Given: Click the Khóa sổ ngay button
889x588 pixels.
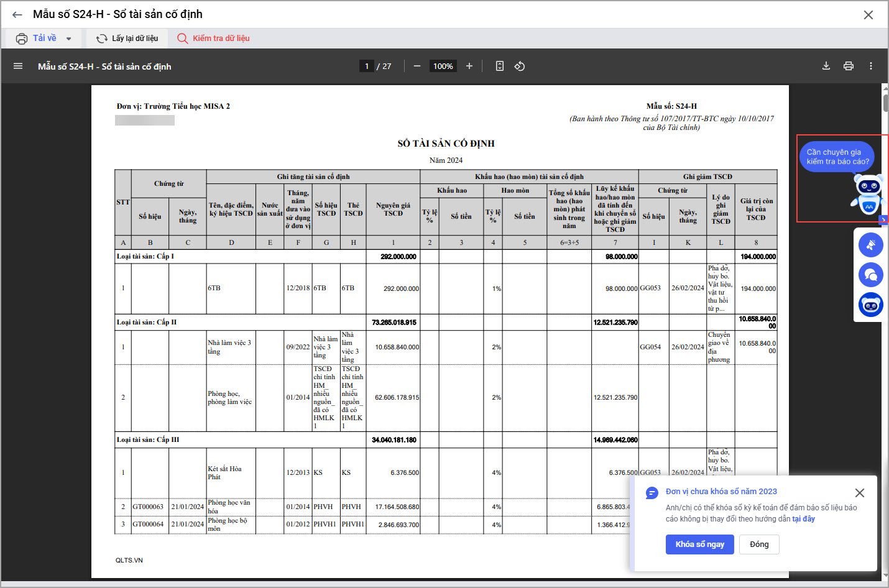Looking at the screenshot, I should click(699, 544).
